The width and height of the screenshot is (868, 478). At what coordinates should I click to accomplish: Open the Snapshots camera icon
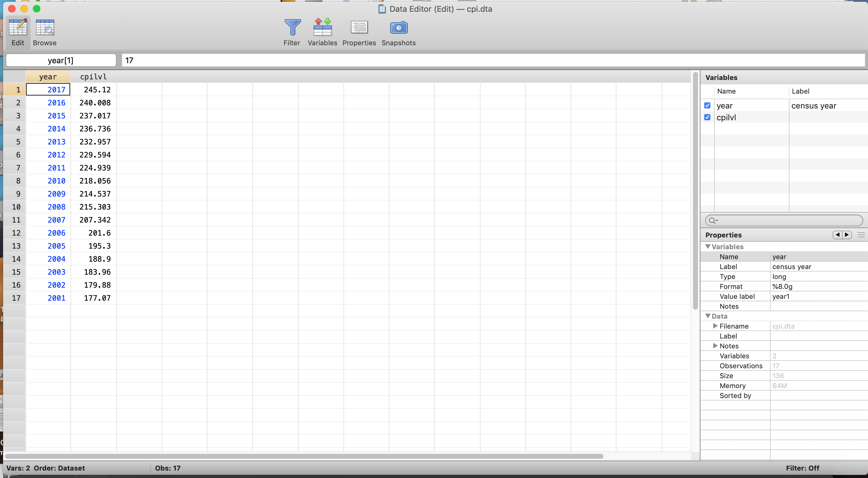pyautogui.click(x=398, y=28)
